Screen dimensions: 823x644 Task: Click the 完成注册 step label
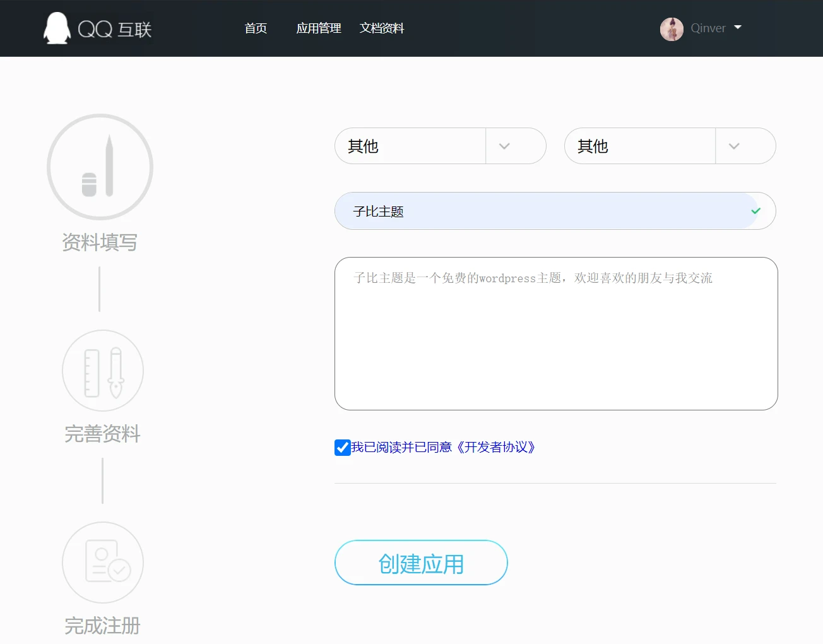tap(103, 626)
